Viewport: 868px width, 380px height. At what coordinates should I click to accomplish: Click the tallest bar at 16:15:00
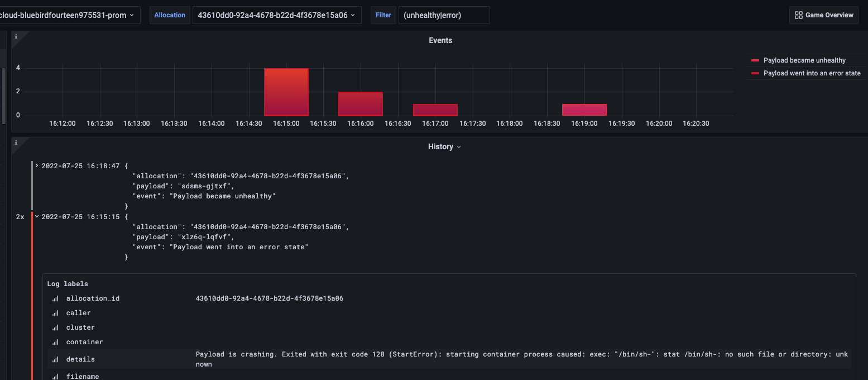click(286, 92)
